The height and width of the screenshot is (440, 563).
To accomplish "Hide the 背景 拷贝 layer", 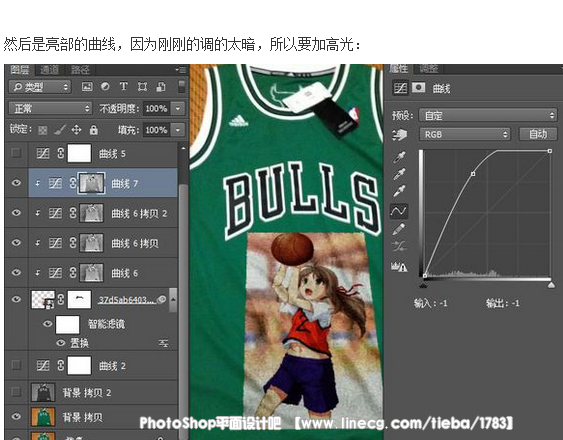I will 16,417.
